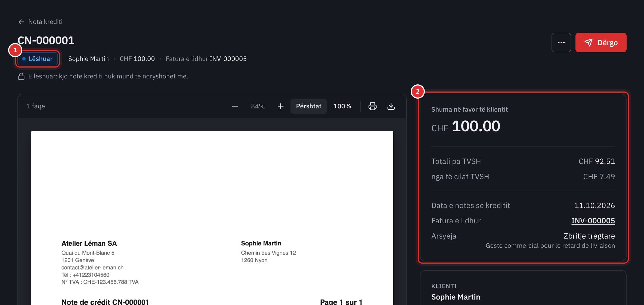644x305 pixels.
Task: Click the CHF 92.51 total without VAT
Action: coord(597,161)
